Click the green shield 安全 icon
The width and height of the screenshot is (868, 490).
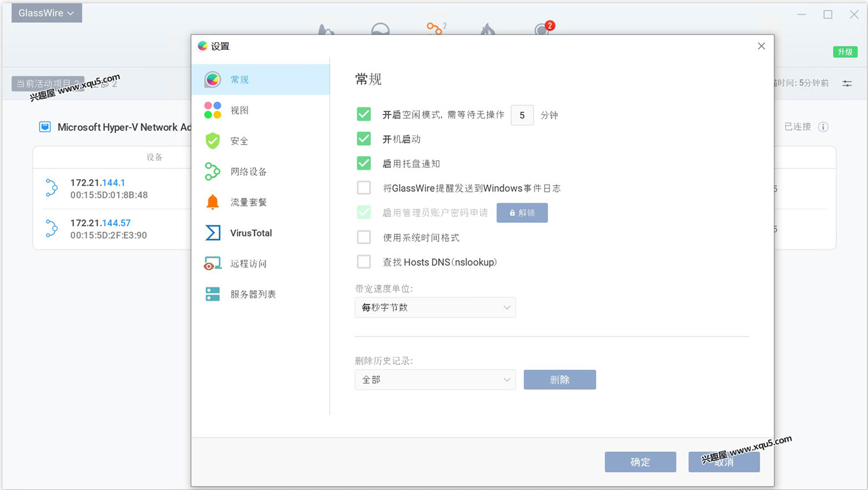212,141
